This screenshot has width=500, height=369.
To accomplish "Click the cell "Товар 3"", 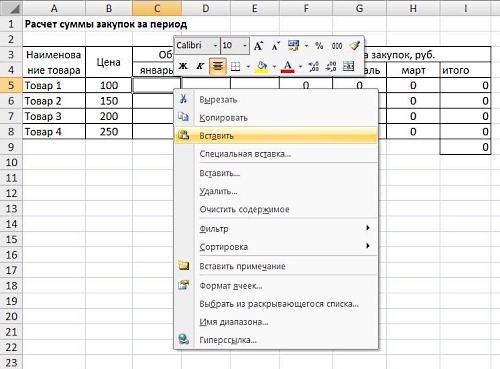I will (x=54, y=116).
